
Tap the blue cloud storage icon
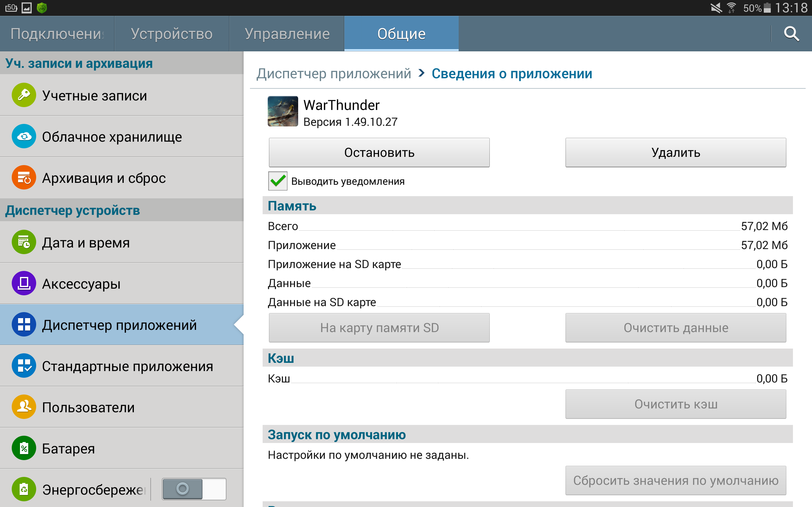24,137
